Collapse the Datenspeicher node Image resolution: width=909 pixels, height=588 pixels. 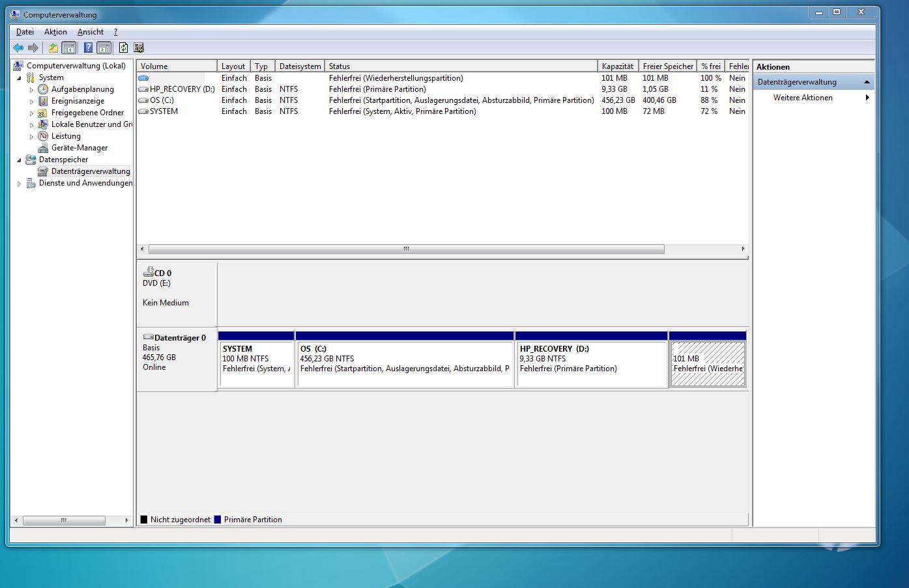click(20, 160)
